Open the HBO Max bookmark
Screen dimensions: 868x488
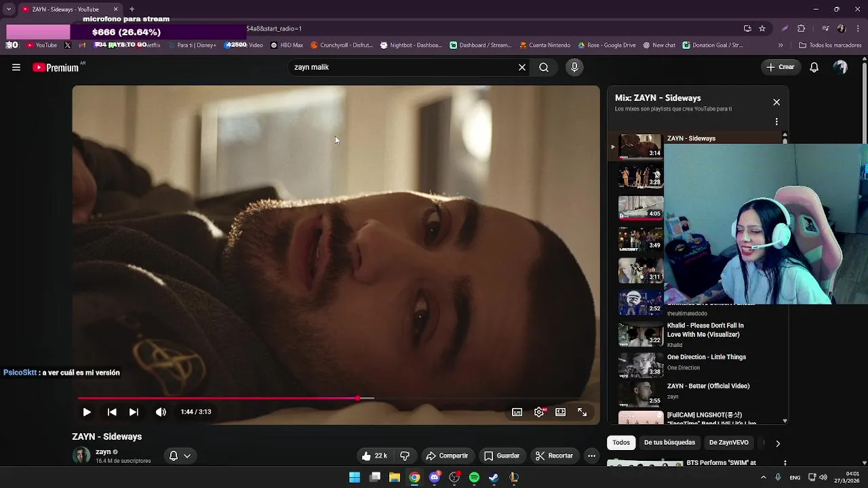tap(287, 45)
